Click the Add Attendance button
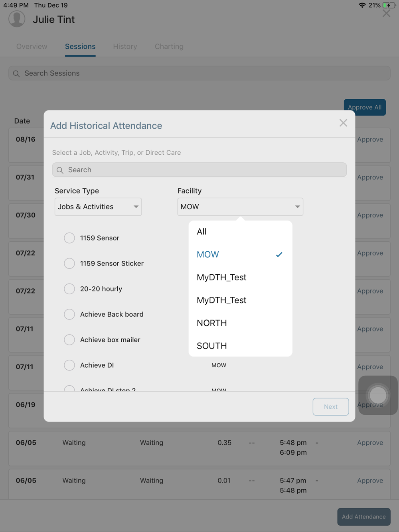399x532 pixels. [364, 517]
